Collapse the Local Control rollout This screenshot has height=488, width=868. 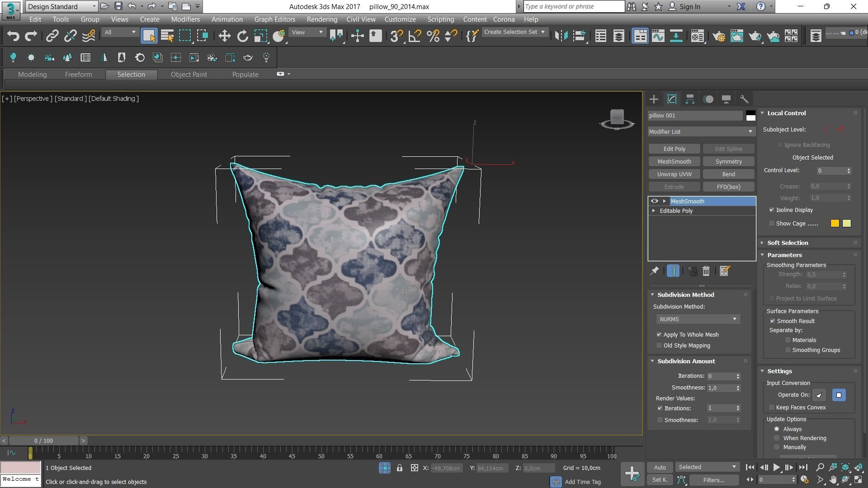[786, 113]
